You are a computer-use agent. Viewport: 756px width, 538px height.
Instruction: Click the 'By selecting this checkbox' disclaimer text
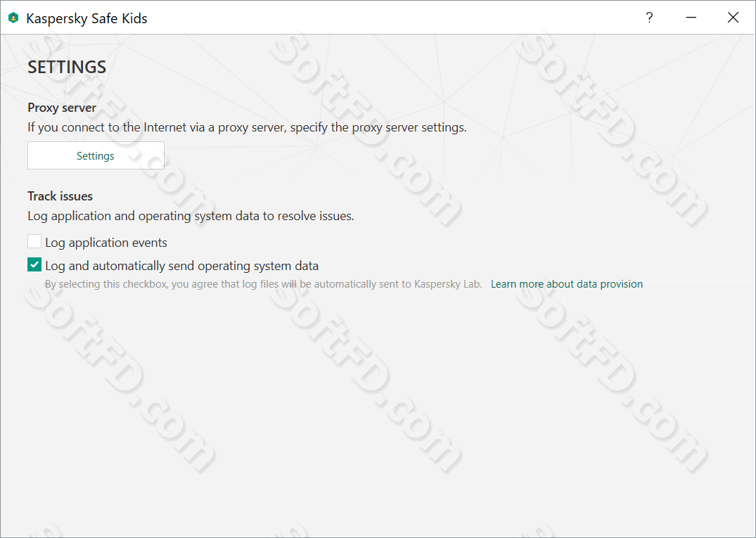(x=264, y=284)
